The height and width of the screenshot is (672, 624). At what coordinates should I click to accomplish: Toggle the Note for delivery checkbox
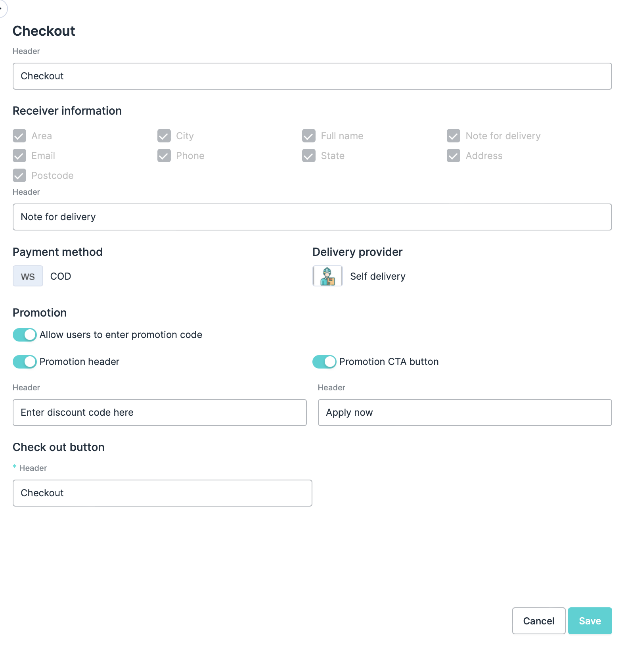454,136
